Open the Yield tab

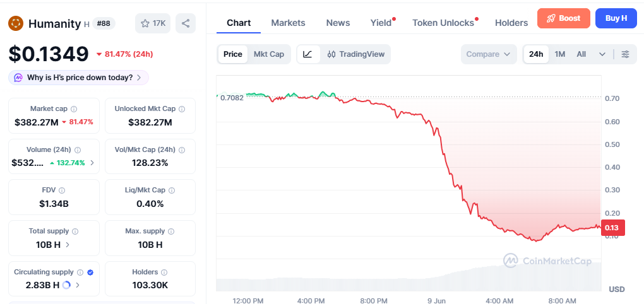(381, 23)
